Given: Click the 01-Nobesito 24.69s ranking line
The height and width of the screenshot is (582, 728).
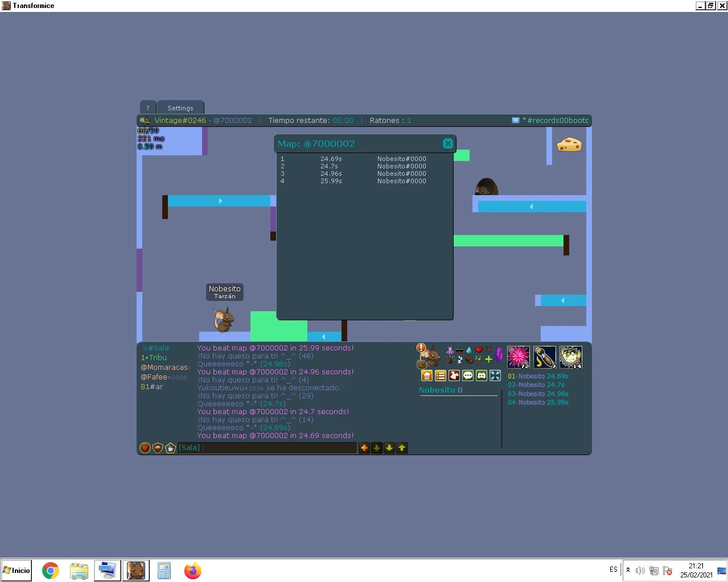Looking at the screenshot, I should 538,376.
